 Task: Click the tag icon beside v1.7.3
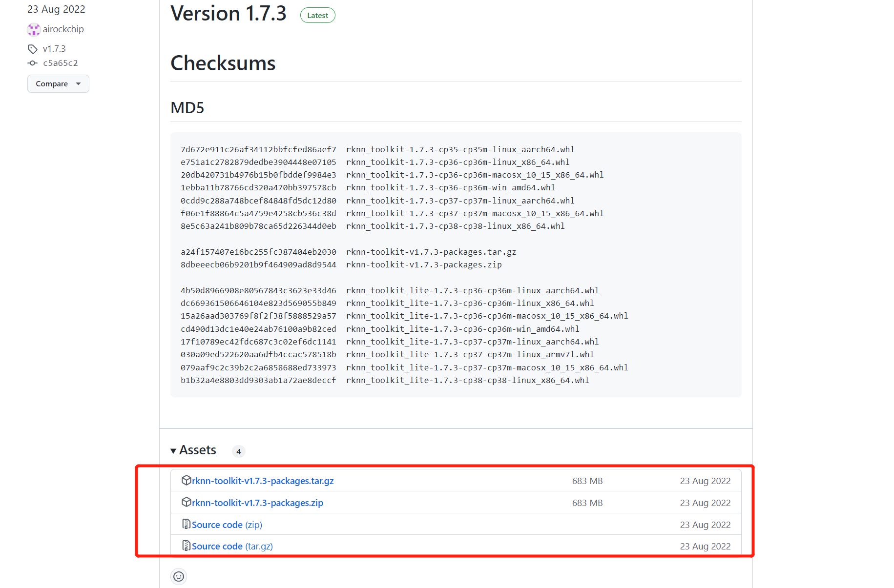32,49
